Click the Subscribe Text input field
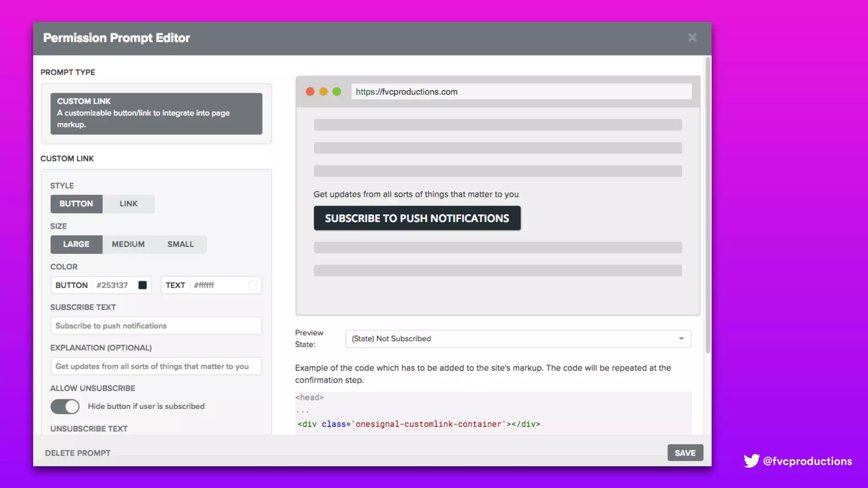Viewport: 868px width, 488px height. coord(156,326)
